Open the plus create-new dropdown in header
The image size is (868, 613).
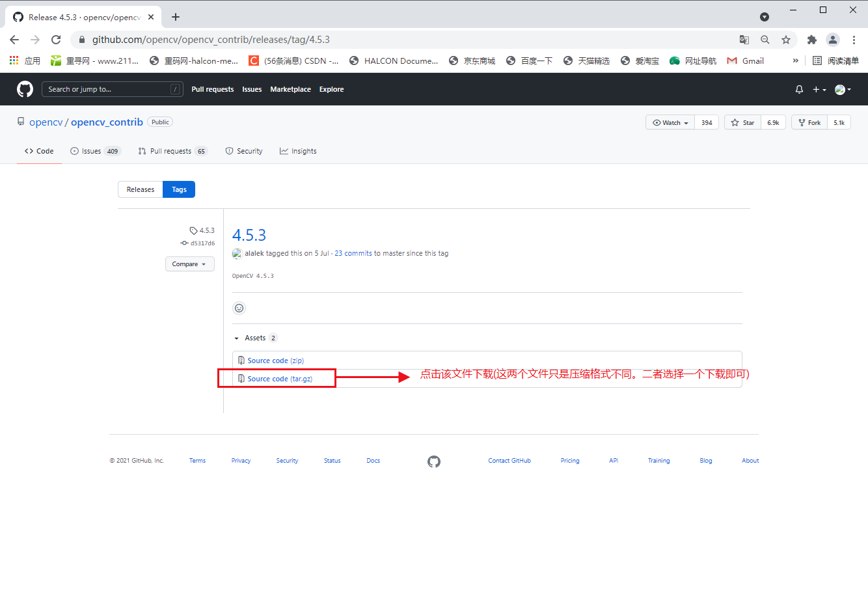(817, 89)
